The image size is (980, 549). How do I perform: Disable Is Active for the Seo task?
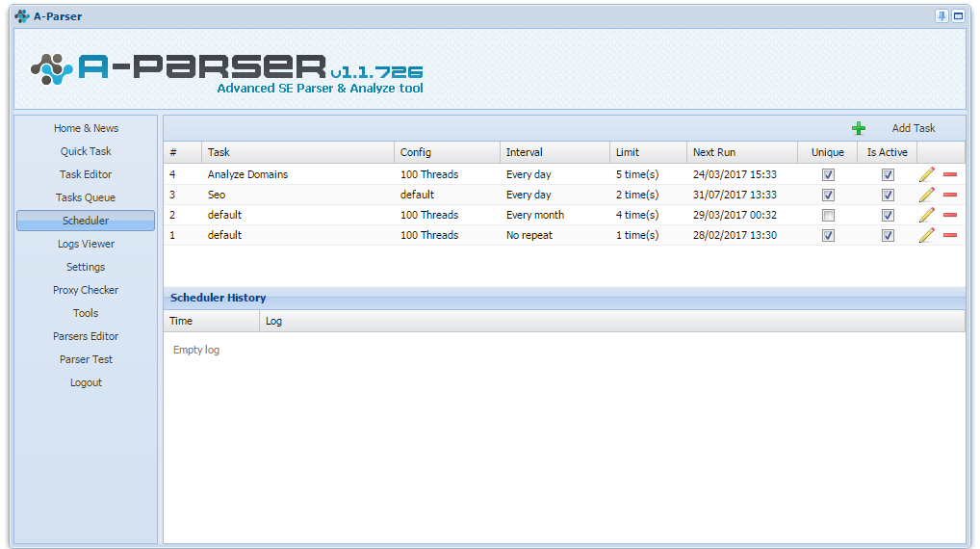tap(888, 196)
